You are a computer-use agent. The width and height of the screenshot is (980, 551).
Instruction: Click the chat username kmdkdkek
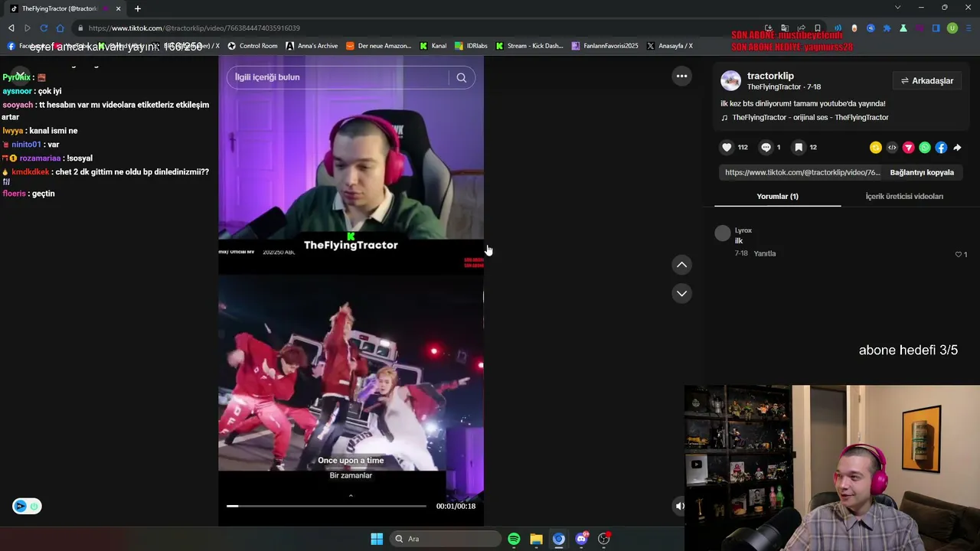[30, 172]
